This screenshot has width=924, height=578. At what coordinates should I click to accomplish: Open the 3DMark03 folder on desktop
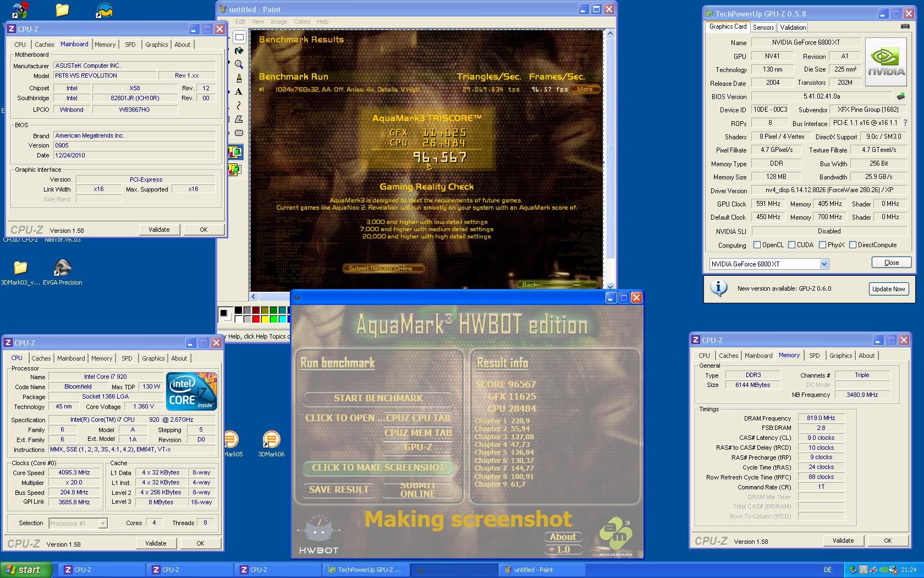pos(20,272)
